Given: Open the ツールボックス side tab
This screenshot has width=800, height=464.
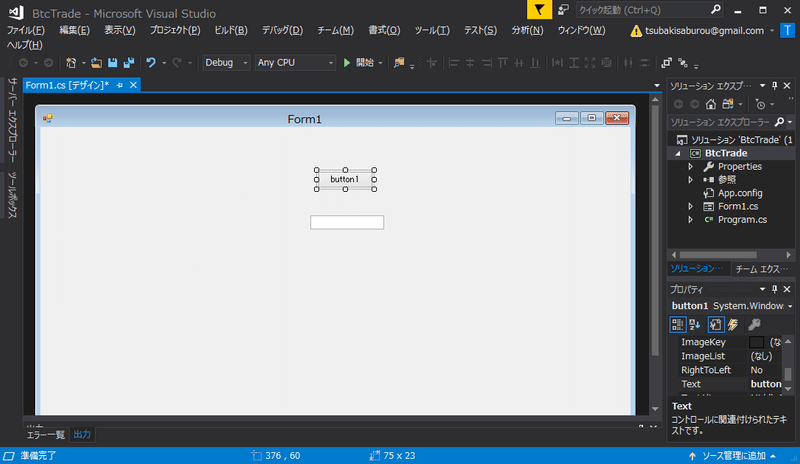Looking at the screenshot, I should tap(12, 195).
